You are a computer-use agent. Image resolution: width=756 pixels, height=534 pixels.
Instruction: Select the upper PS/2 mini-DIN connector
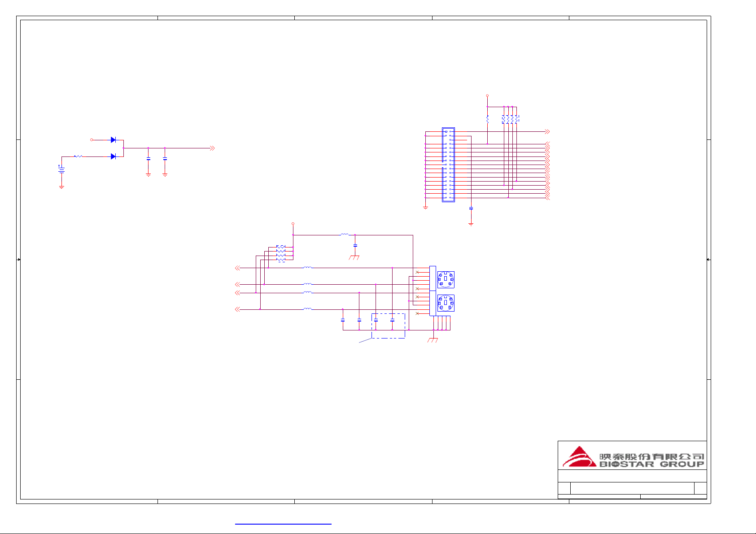[x=446, y=280]
